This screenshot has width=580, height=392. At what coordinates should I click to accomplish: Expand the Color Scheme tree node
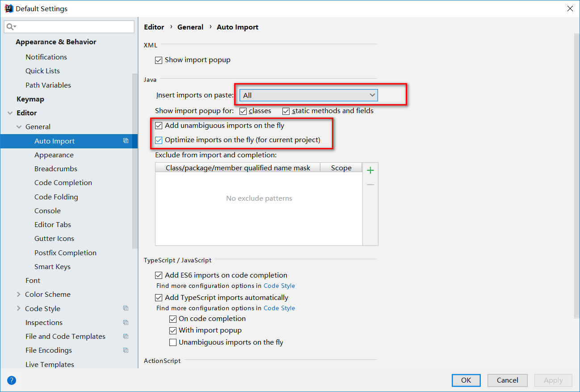tap(18, 295)
